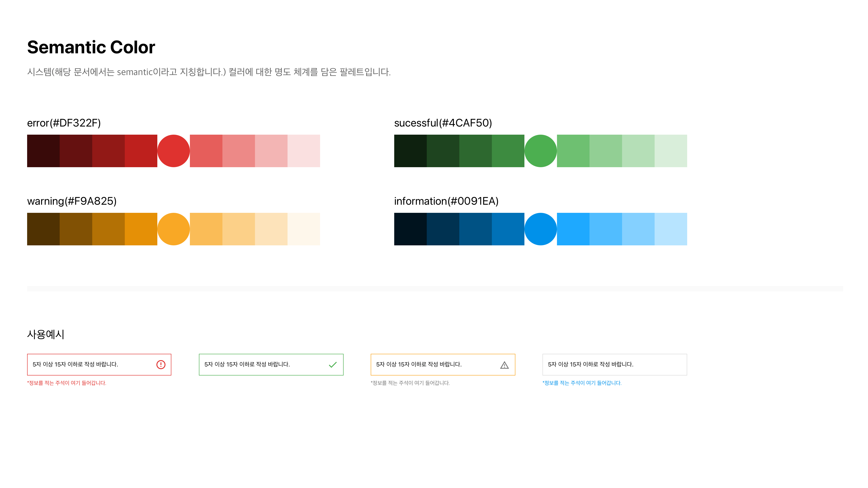This screenshot has width=868, height=488.
Task: Pick the lightest pink swatch in error palette
Action: pos(304,151)
